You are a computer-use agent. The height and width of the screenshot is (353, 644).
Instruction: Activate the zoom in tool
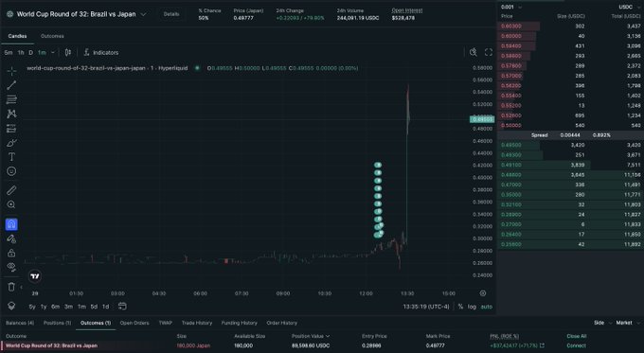click(x=11, y=204)
